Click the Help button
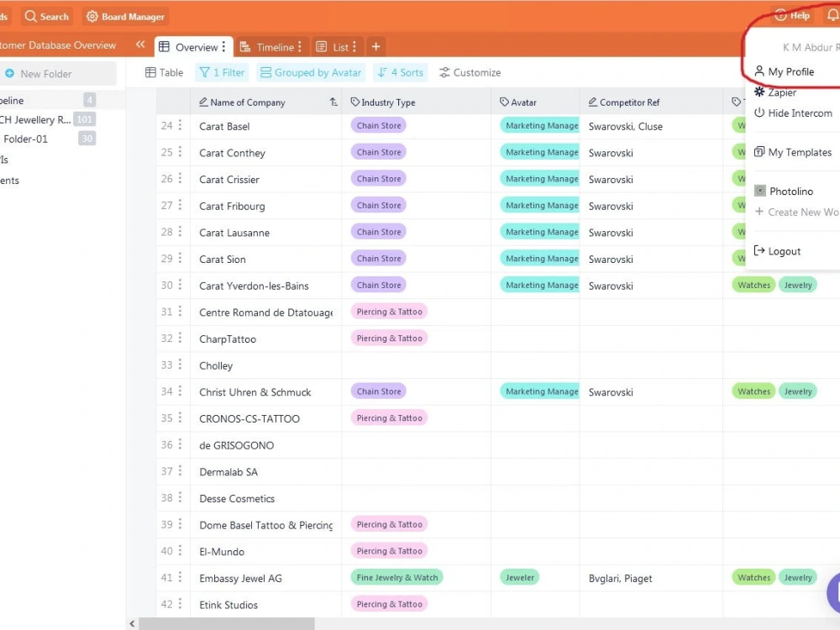 792,15
